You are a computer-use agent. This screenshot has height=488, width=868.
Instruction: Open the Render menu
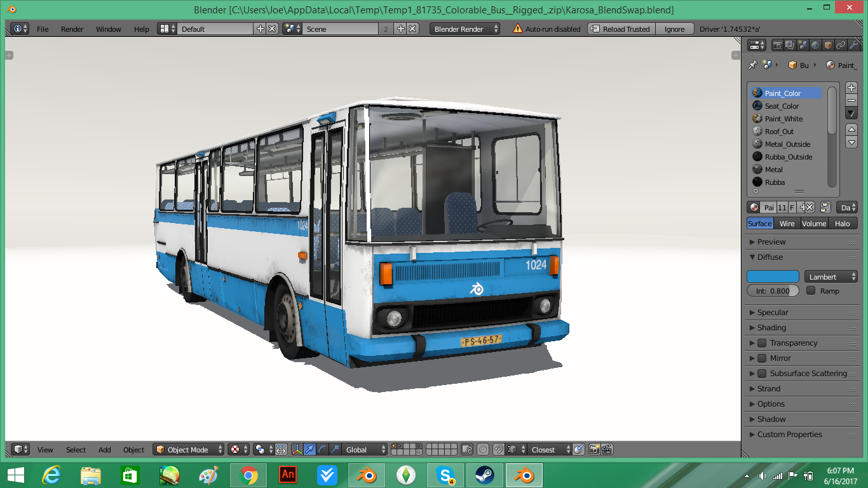point(72,29)
